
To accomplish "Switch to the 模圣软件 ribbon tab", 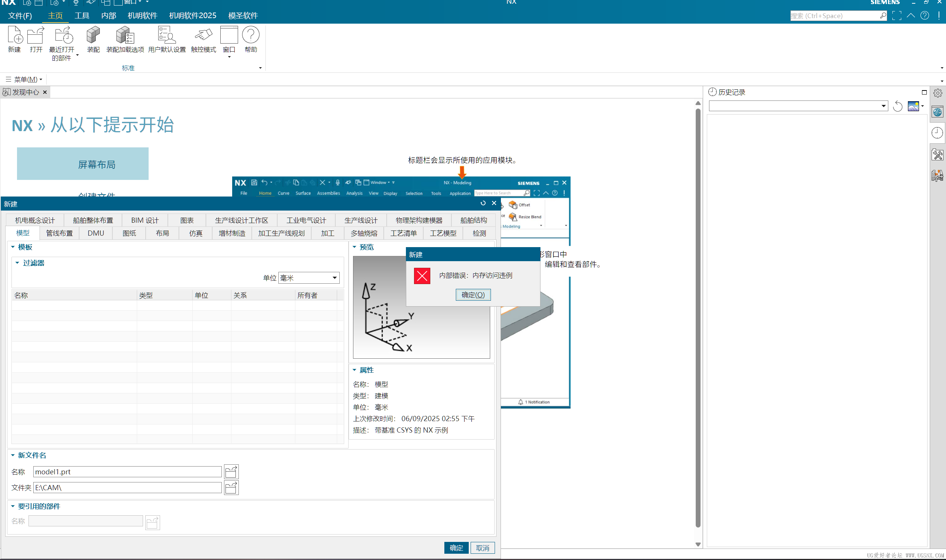I will coord(243,16).
